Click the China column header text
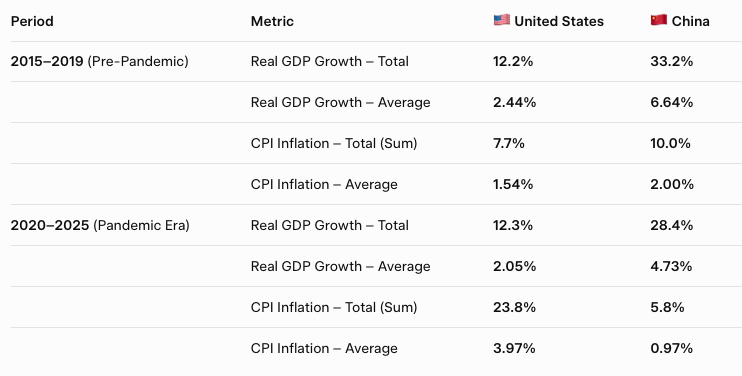 [690, 21]
